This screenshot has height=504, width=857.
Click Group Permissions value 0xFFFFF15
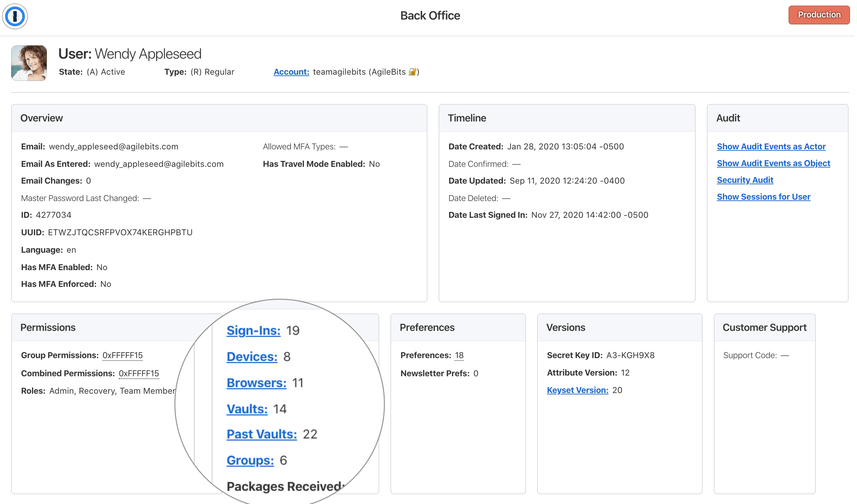tap(123, 355)
